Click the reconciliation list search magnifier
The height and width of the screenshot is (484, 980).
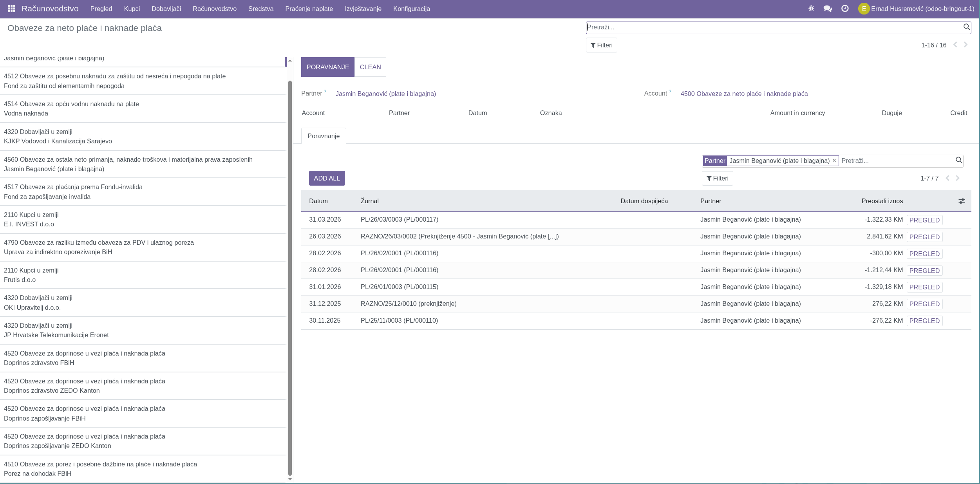coord(958,160)
